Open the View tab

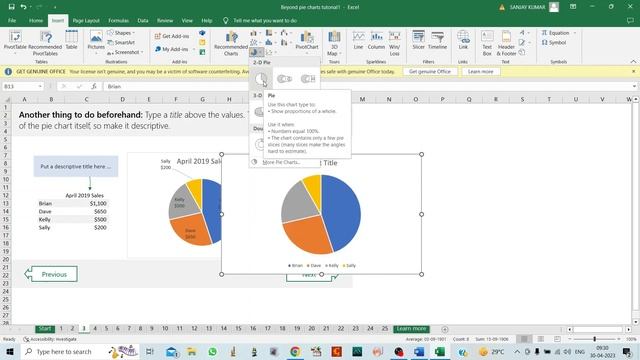coord(187,20)
